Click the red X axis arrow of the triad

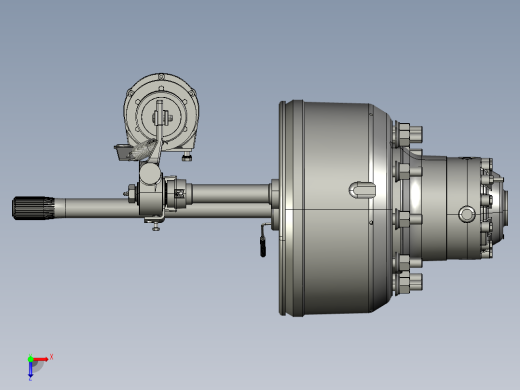pyautogui.click(x=41, y=359)
